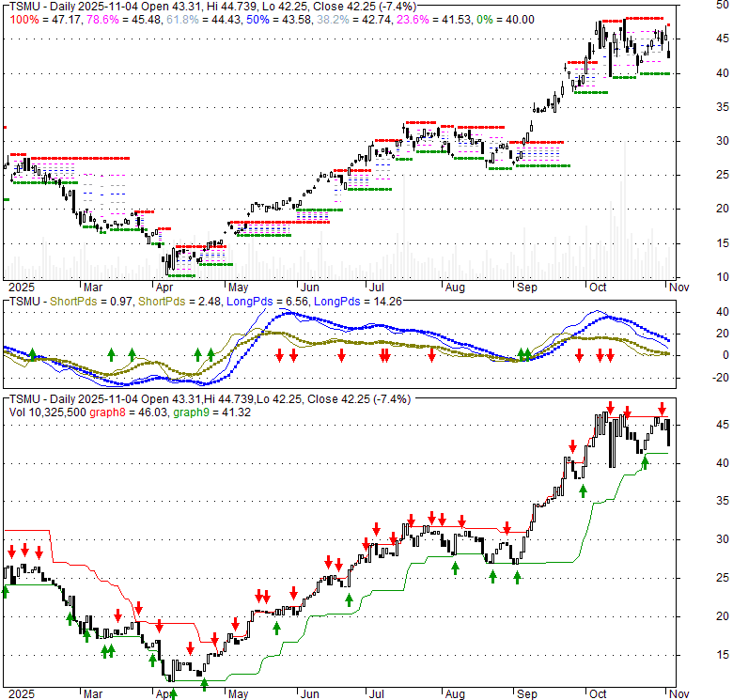Select the 'LongPds = 14.26' indicator label

(x=358, y=302)
